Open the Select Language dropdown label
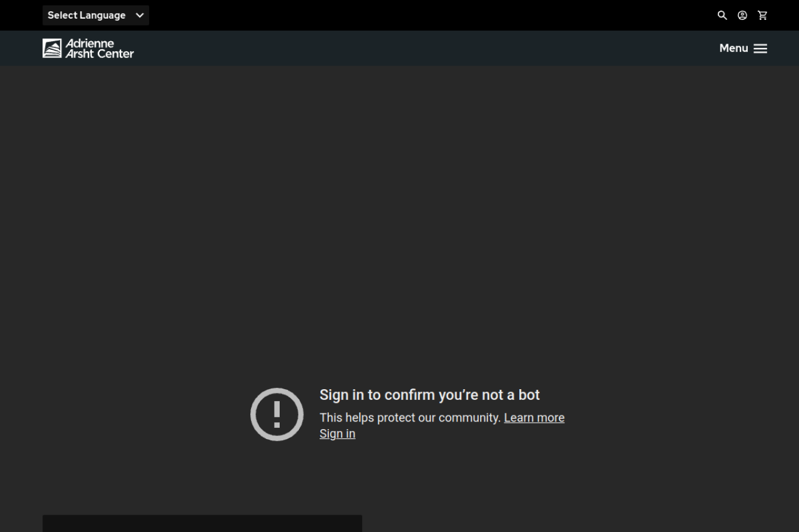This screenshot has width=799, height=532. (86, 16)
